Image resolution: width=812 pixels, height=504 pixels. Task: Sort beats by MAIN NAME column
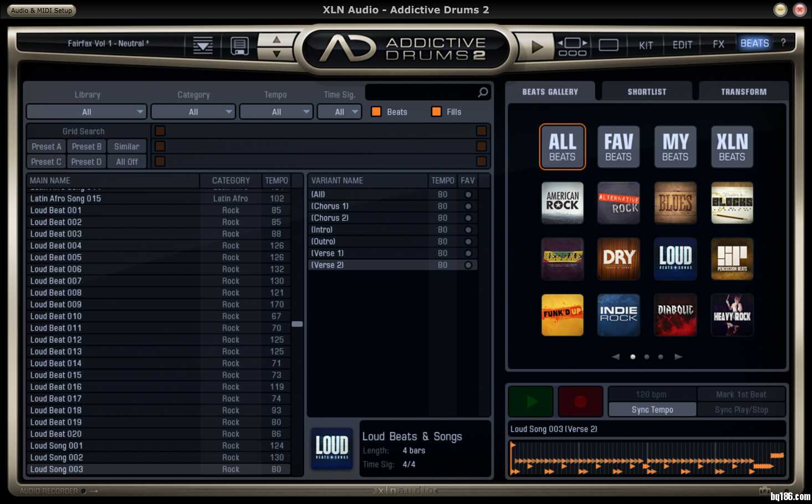coord(113,181)
